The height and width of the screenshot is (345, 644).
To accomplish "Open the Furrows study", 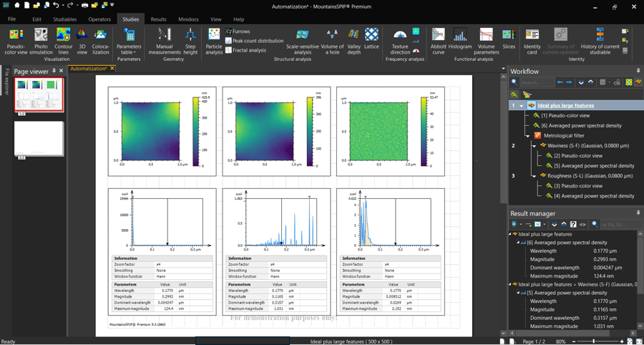I will pyautogui.click(x=238, y=31).
